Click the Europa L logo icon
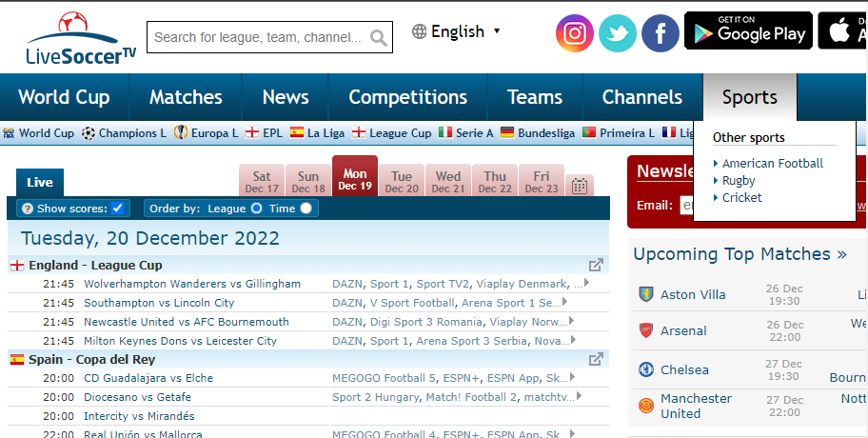868x438 pixels. pos(181,133)
